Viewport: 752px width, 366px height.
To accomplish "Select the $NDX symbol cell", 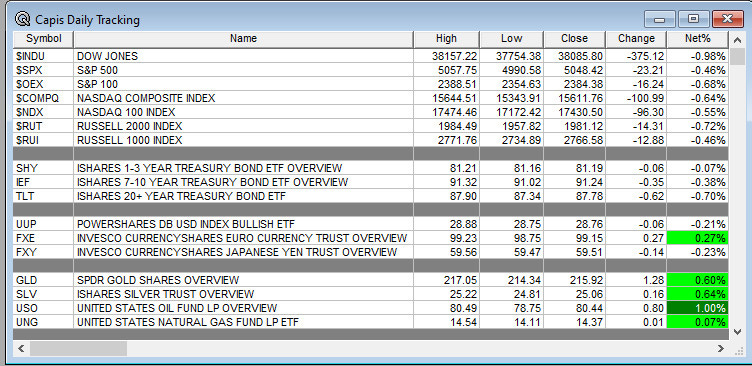I will pyautogui.click(x=44, y=112).
